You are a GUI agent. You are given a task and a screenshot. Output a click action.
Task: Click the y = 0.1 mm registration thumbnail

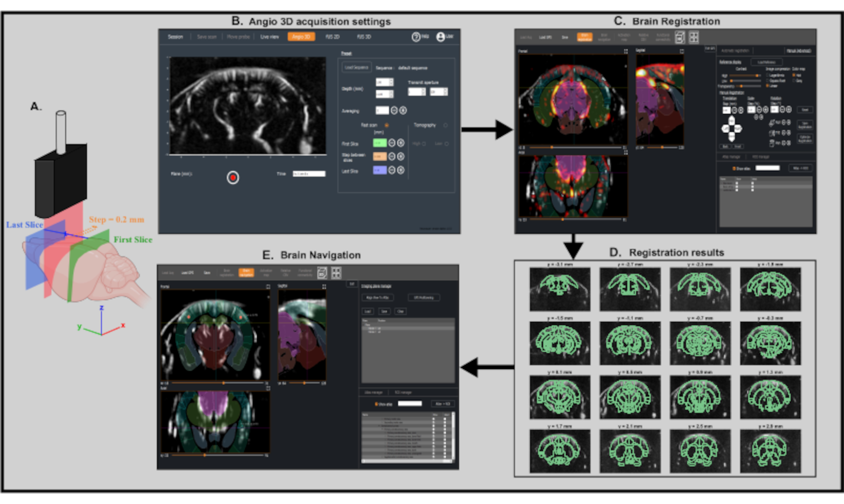pyautogui.click(x=560, y=397)
